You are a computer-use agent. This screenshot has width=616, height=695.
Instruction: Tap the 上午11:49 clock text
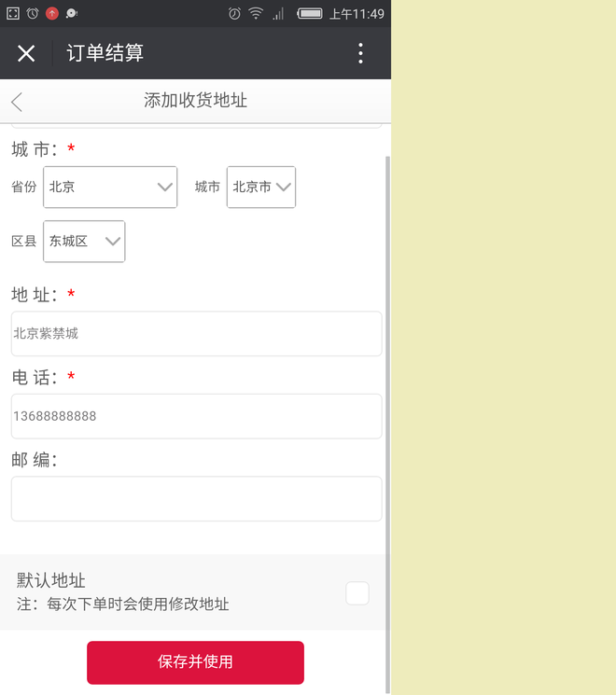[357, 14]
